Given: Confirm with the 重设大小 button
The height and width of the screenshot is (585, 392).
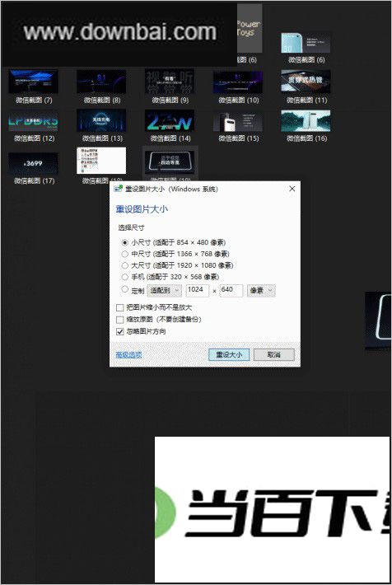Looking at the screenshot, I should pyautogui.click(x=229, y=355).
